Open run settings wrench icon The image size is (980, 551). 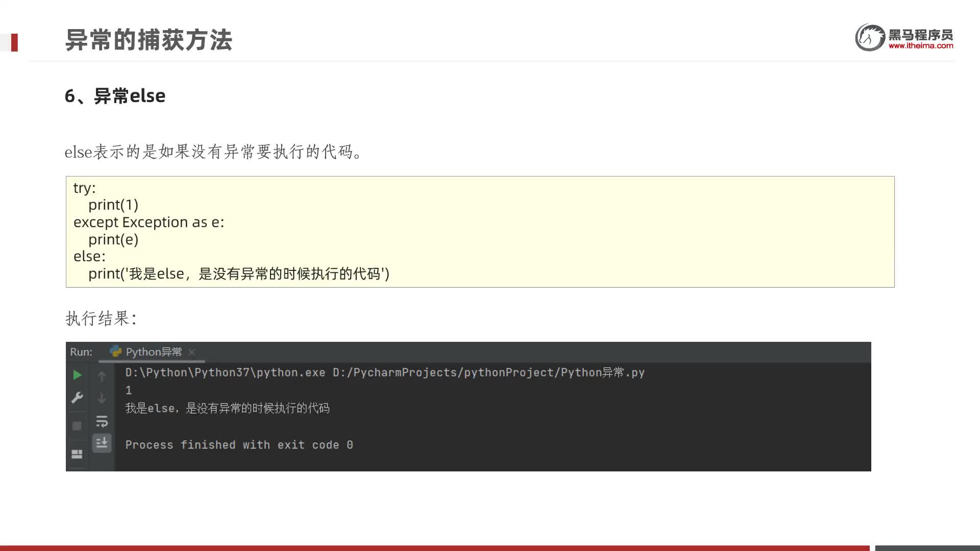pos(77,397)
